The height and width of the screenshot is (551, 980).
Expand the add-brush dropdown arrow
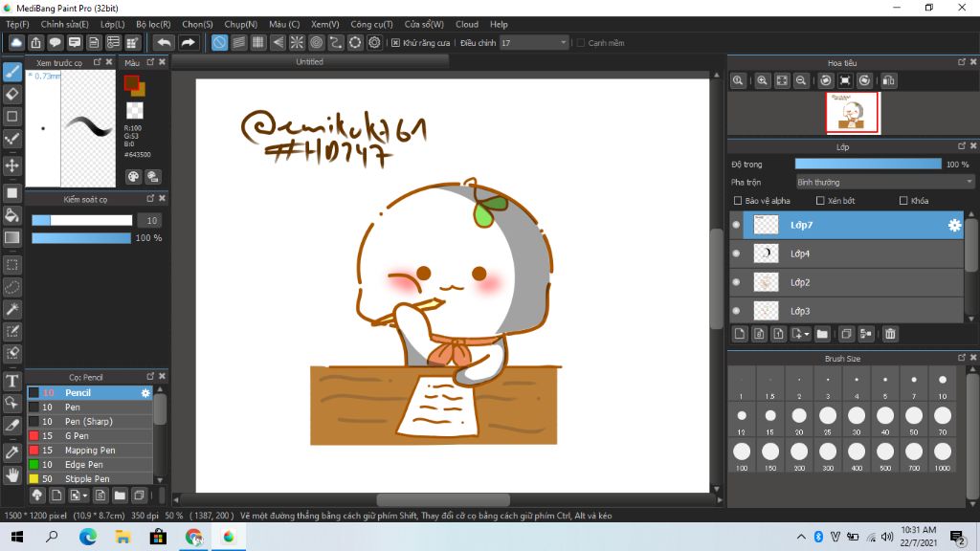coord(85,496)
